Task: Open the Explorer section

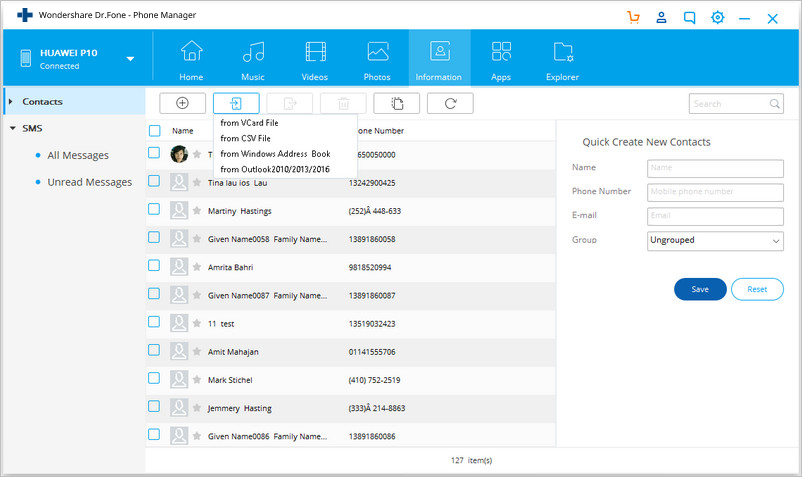Action: pyautogui.click(x=563, y=60)
